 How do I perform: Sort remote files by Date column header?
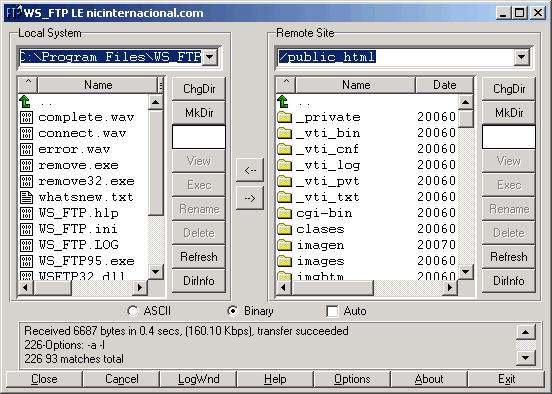[444, 85]
